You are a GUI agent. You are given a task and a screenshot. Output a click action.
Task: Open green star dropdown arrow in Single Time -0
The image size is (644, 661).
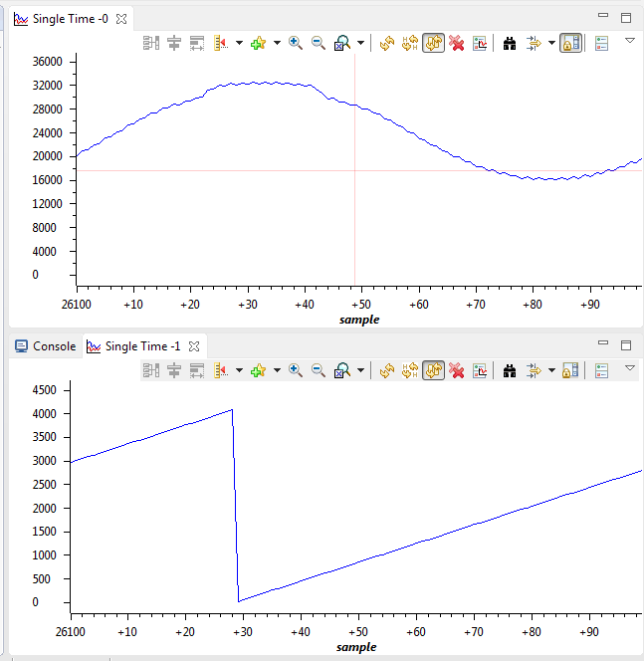click(277, 43)
